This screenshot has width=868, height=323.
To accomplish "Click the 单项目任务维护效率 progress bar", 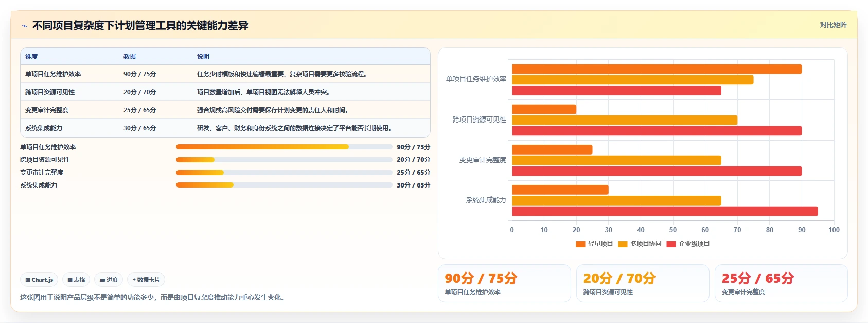I will pos(284,147).
